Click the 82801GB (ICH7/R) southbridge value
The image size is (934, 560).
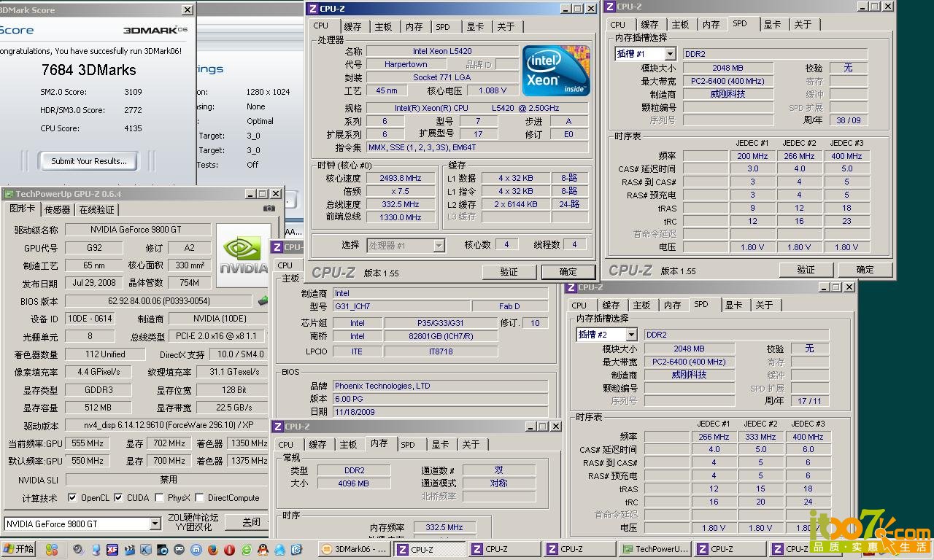(441, 336)
